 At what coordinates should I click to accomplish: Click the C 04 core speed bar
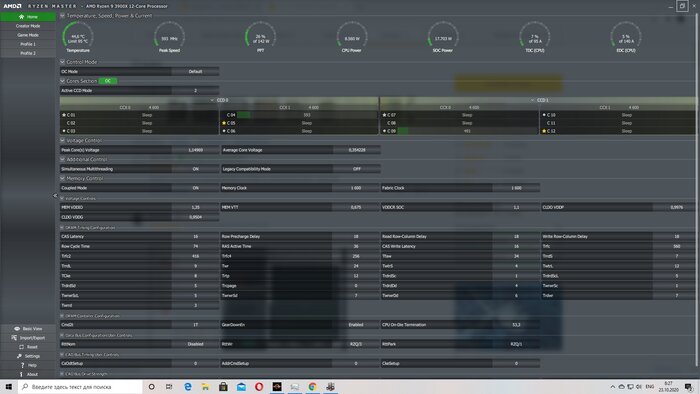point(307,115)
